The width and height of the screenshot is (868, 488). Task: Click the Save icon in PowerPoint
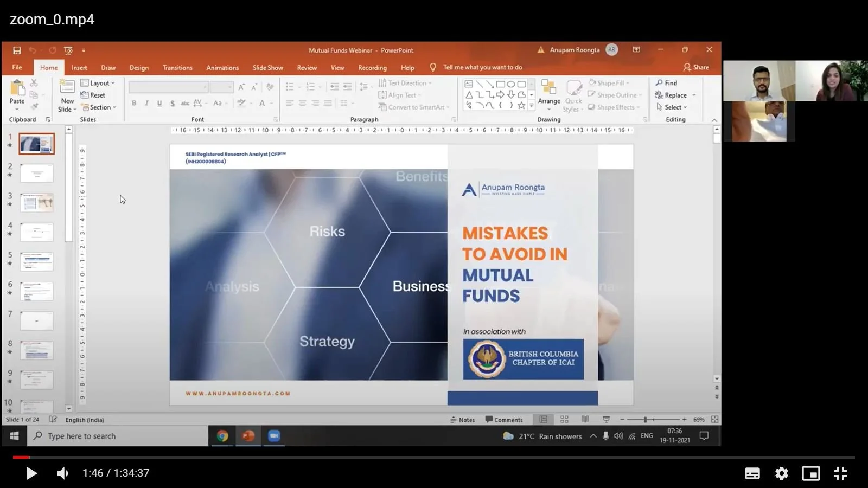[17, 50]
